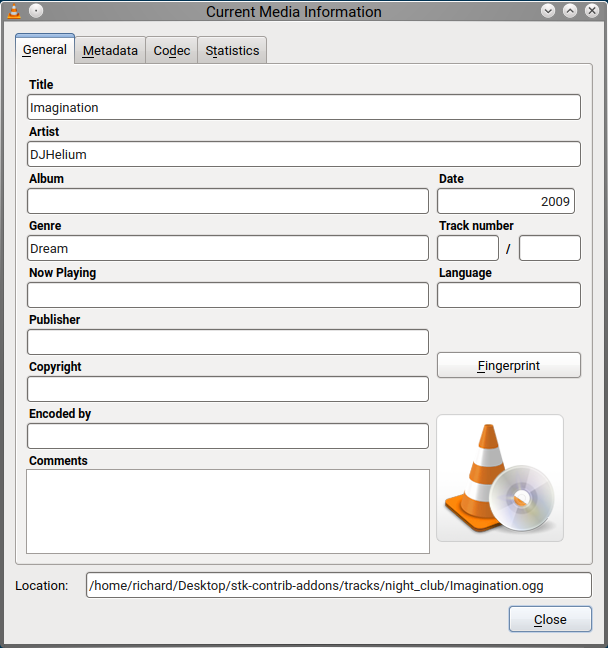Select the Statistics tab
This screenshot has width=608, height=648.
click(x=232, y=50)
